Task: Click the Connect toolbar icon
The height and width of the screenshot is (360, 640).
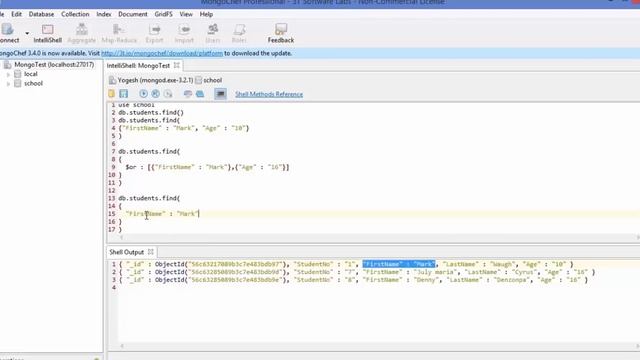Action: (x=8, y=33)
